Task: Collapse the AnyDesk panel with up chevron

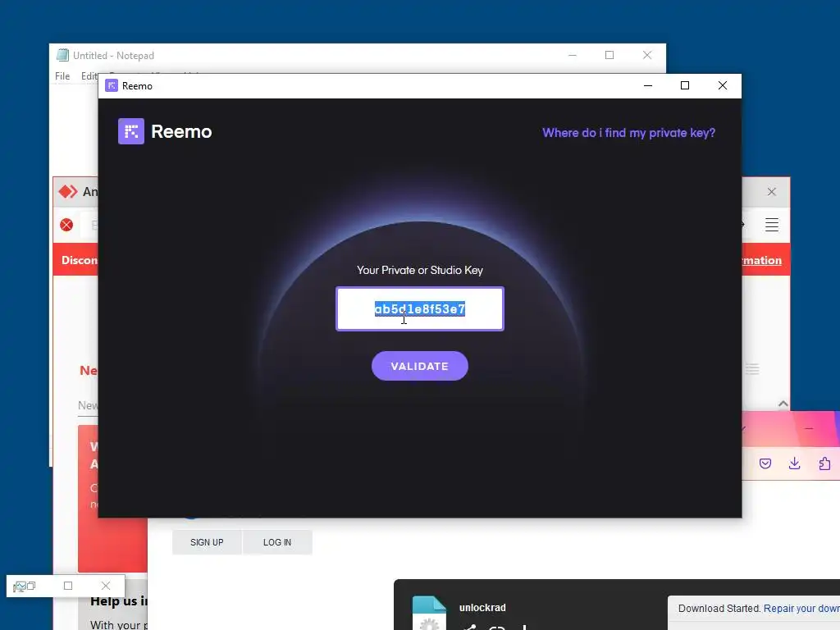Action: click(783, 404)
